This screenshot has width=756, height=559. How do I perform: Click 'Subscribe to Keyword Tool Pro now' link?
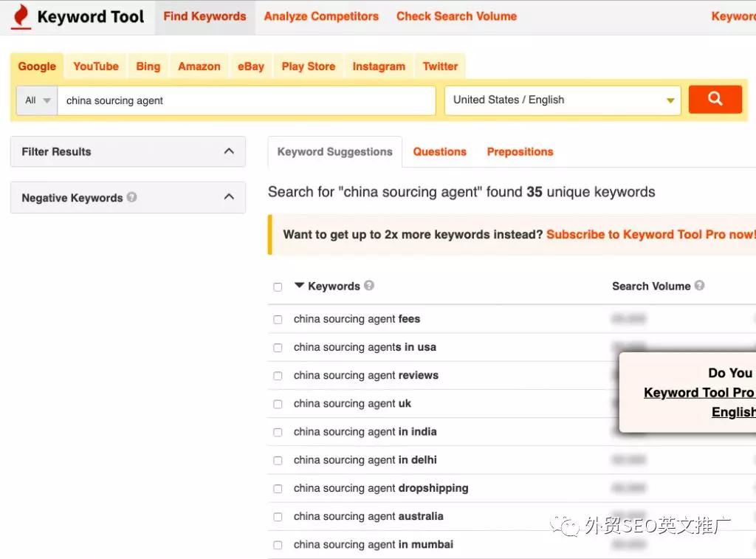pyautogui.click(x=650, y=235)
